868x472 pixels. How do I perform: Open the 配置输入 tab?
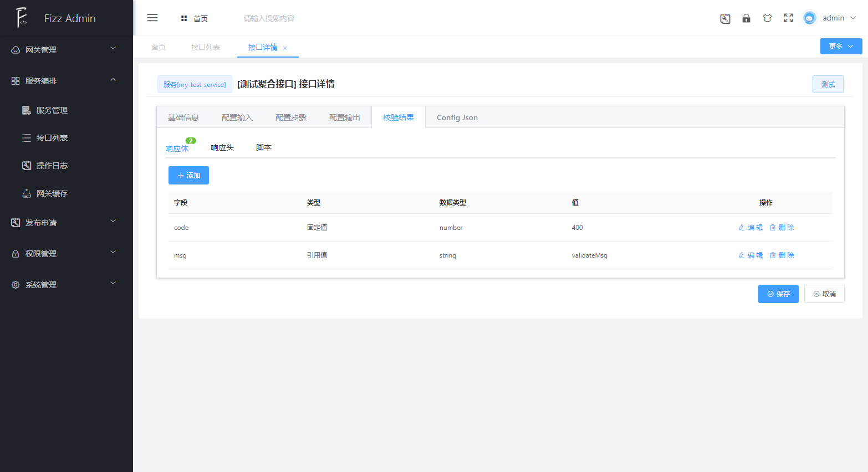(237, 117)
